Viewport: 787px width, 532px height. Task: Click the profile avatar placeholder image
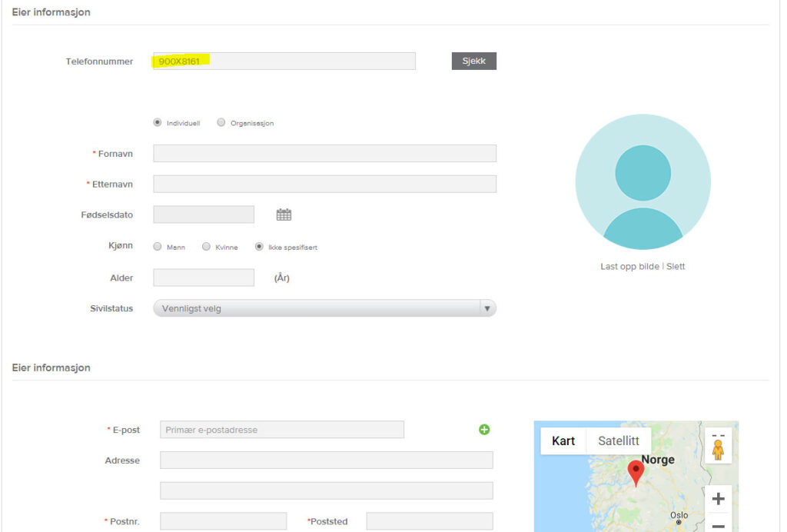(x=643, y=181)
